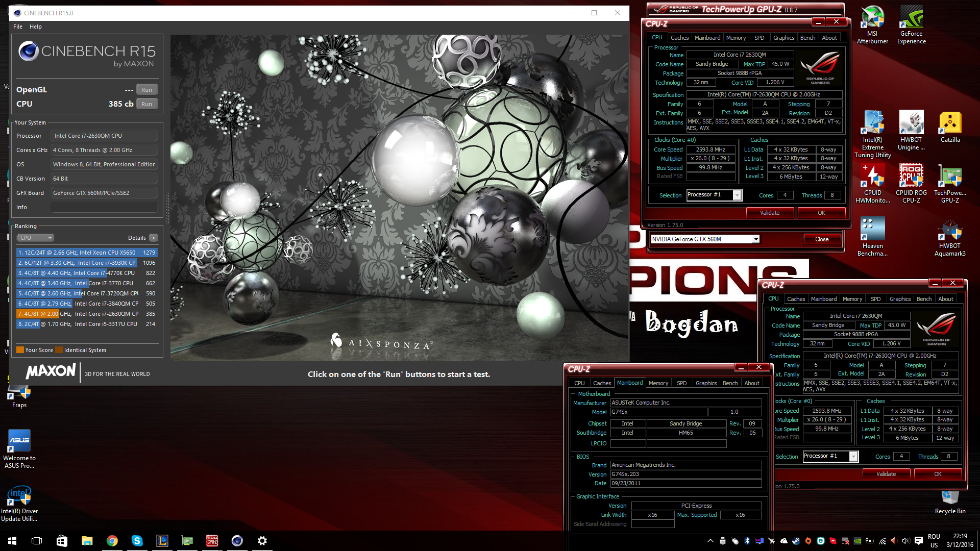The image size is (980, 551).
Task: Open Processor #1 selection dropdown in lower-right CPU-Z
Action: [853, 456]
